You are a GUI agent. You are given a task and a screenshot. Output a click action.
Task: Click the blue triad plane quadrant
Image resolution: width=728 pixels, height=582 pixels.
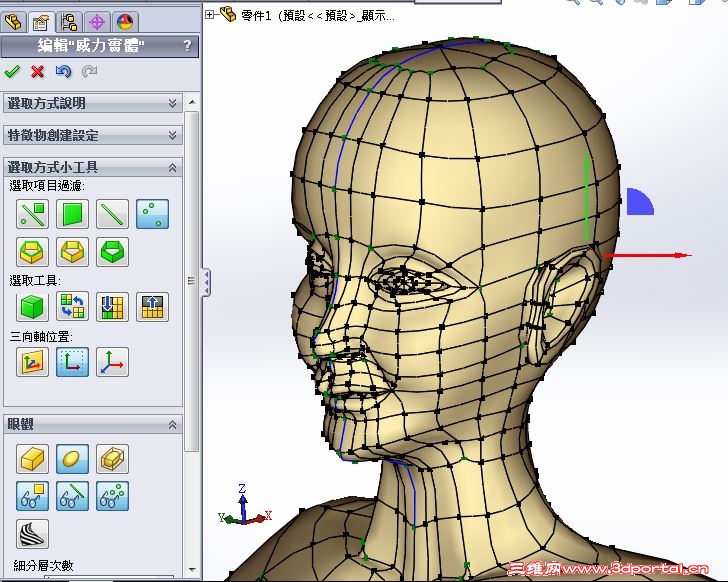640,202
